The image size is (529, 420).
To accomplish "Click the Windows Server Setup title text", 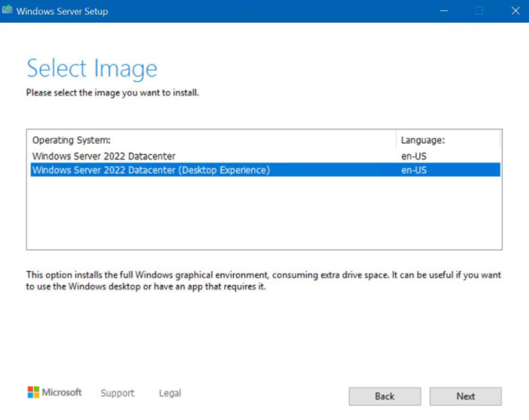I will 62,11.
